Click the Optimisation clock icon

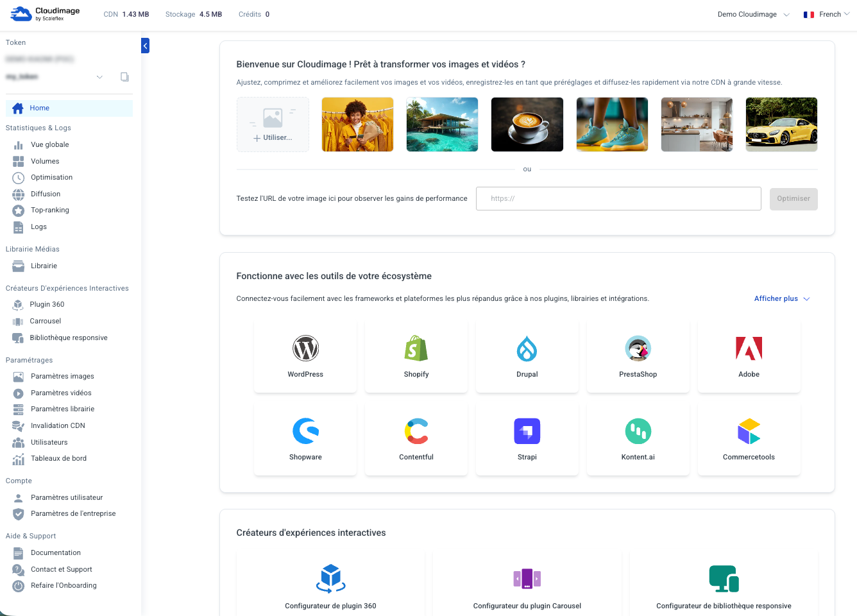click(x=19, y=178)
